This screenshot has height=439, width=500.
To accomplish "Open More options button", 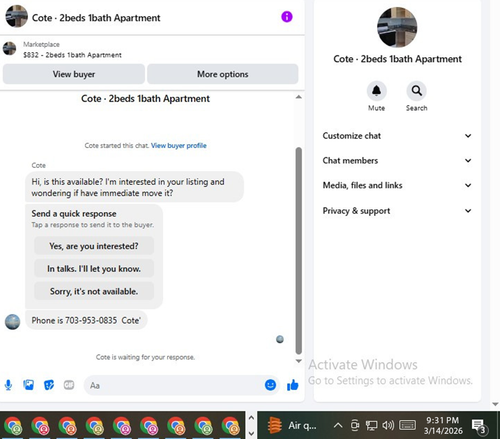I will pos(223,74).
